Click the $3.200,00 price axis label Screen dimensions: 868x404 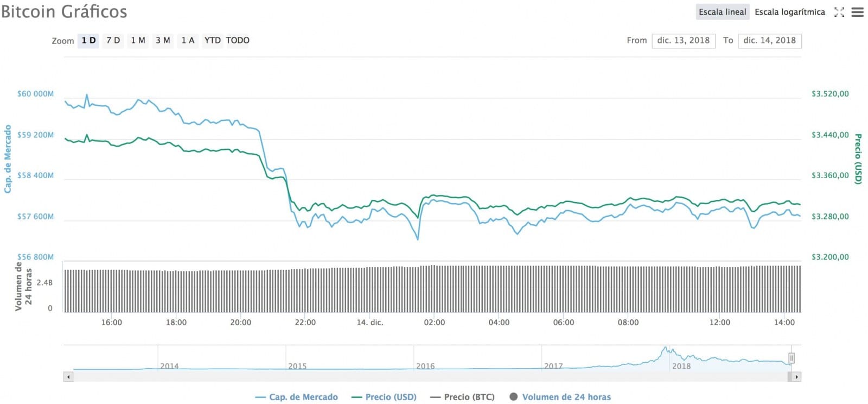(x=830, y=257)
